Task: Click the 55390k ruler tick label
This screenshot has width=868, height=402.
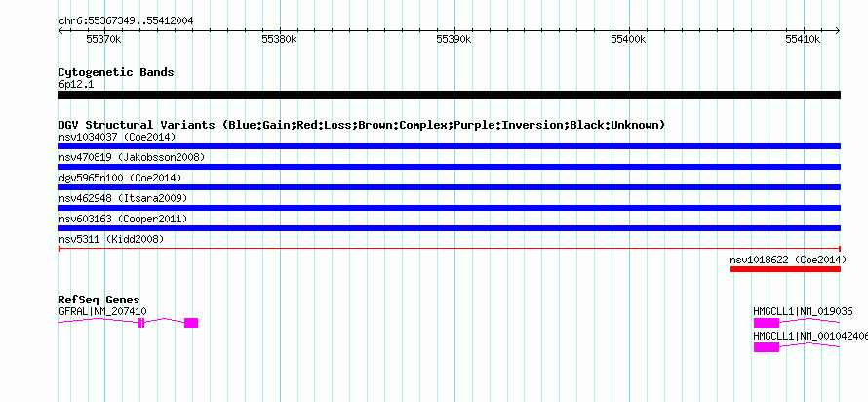Action: pos(454,40)
